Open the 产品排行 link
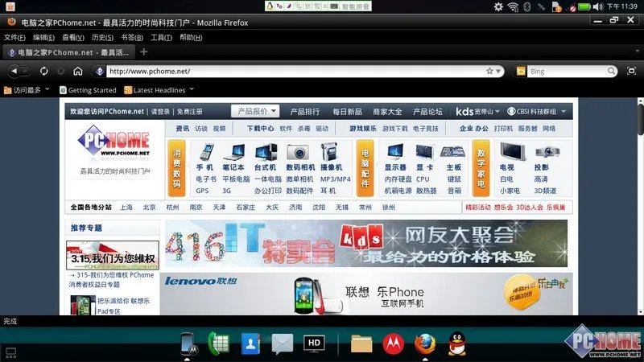The width and height of the screenshot is (644, 362). 305,112
